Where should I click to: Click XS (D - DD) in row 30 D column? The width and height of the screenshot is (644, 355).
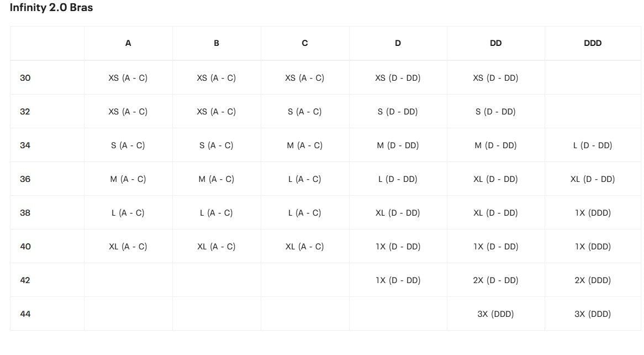coord(398,78)
